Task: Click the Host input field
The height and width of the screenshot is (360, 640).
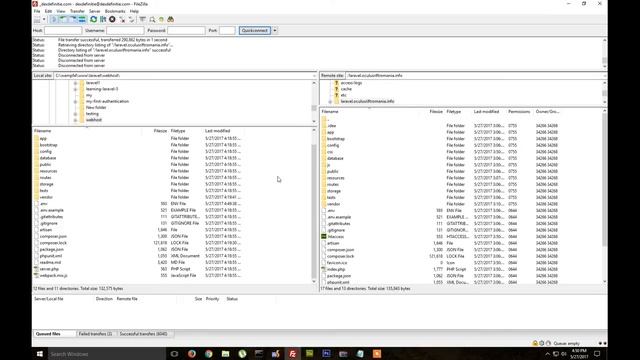Action: [63, 31]
